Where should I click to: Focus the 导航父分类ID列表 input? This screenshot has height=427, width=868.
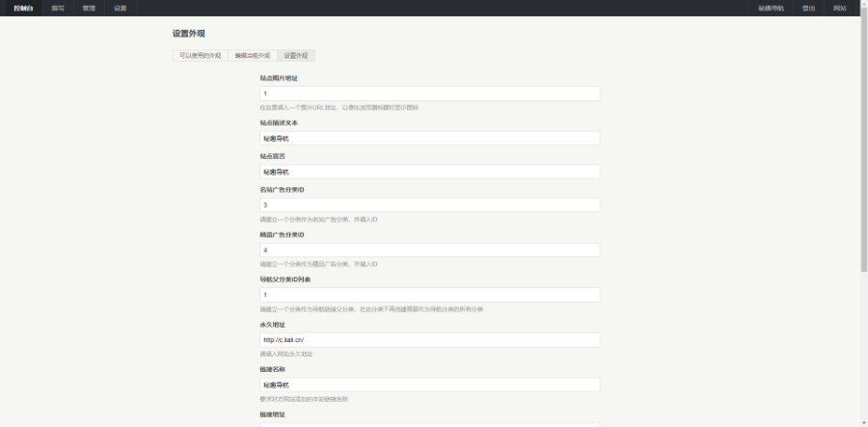pyautogui.click(x=429, y=294)
